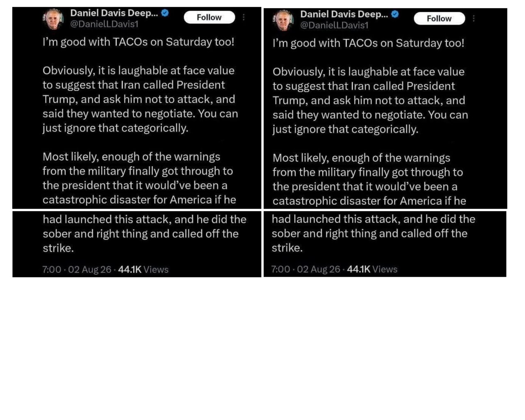Click the blue verified badge in left tweet
The image size is (525, 420).
[165, 13]
